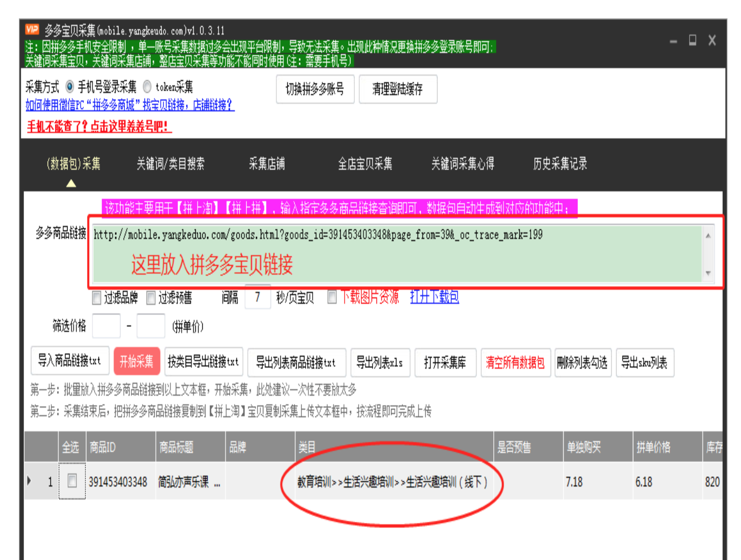Maximize the 多多宝贝采集 window
This screenshot has width=741, height=560.
click(x=692, y=40)
